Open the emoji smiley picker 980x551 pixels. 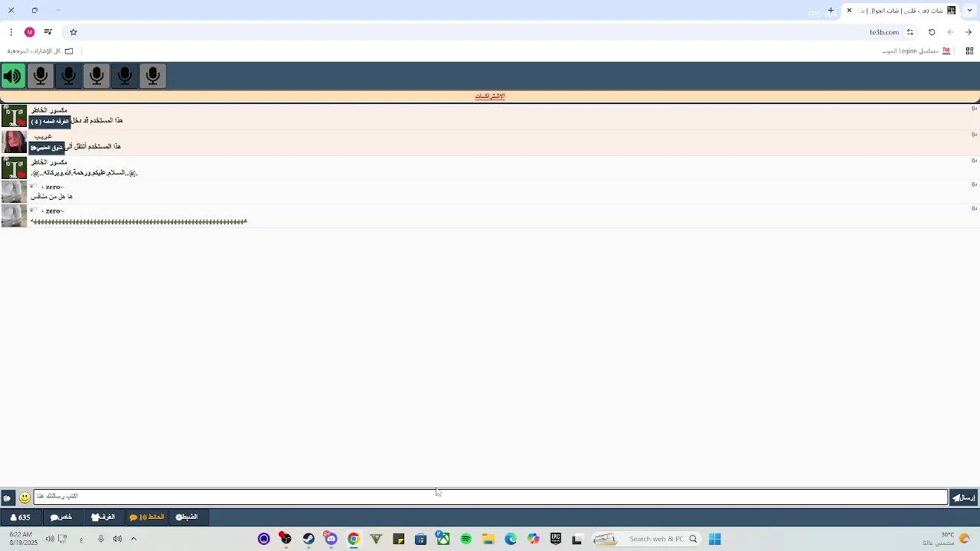(x=24, y=497)
